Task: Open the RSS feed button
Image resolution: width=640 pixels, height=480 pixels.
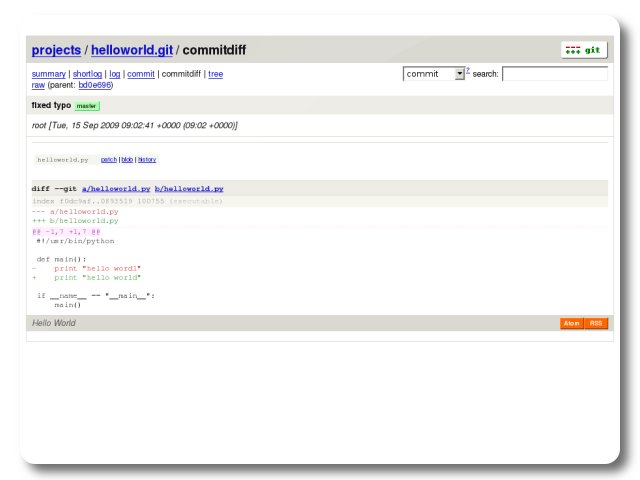Action: point(596,323)
